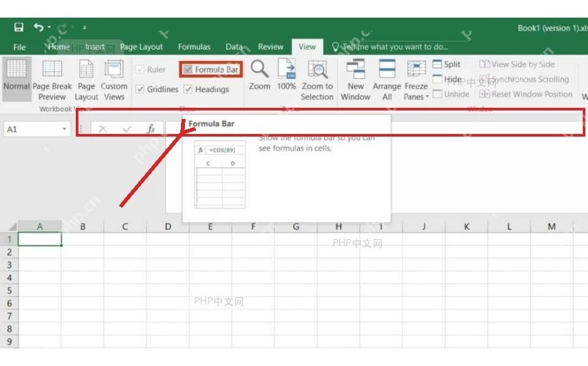Select row 1 header

pyautogui.click(x=9, y=239)
